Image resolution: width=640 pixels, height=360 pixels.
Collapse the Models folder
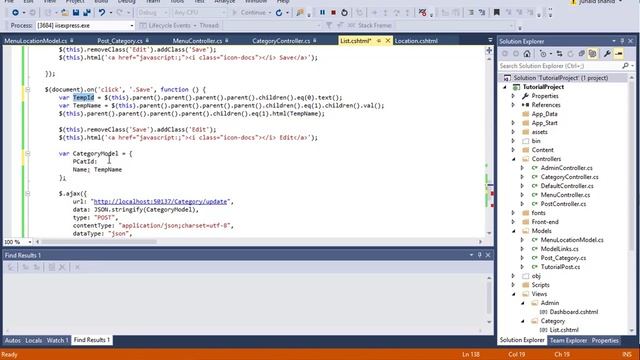click(514, 231)
